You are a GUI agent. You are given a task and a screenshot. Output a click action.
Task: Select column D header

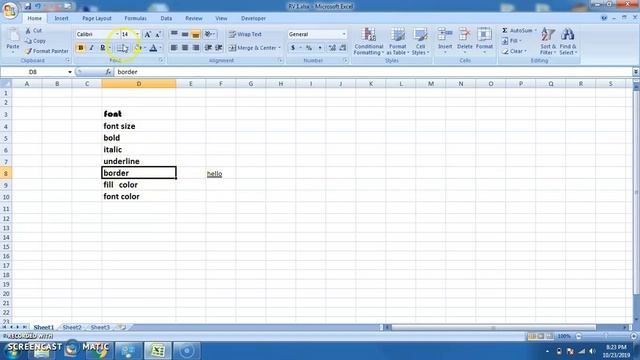(139, 84)
